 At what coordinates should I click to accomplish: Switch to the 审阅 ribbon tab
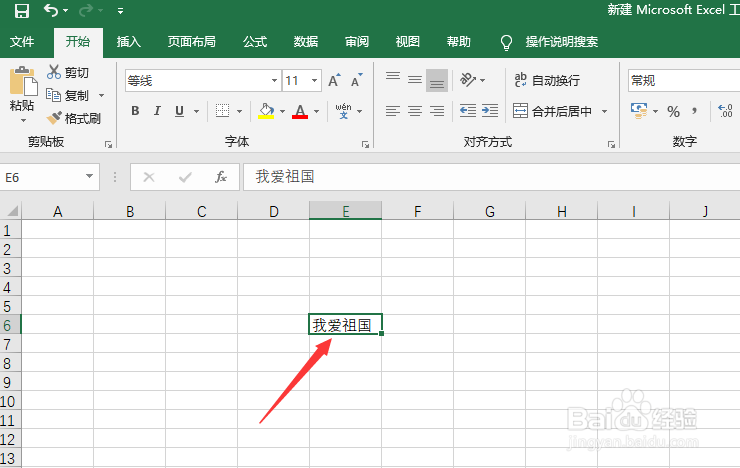(357, 42)
